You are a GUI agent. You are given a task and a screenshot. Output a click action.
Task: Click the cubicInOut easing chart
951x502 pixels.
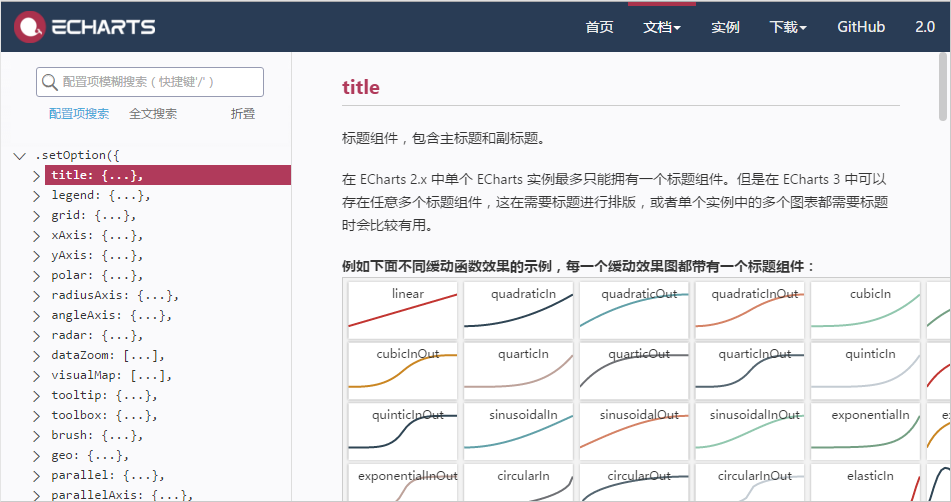pyautogui.click(x=403, y=371)
